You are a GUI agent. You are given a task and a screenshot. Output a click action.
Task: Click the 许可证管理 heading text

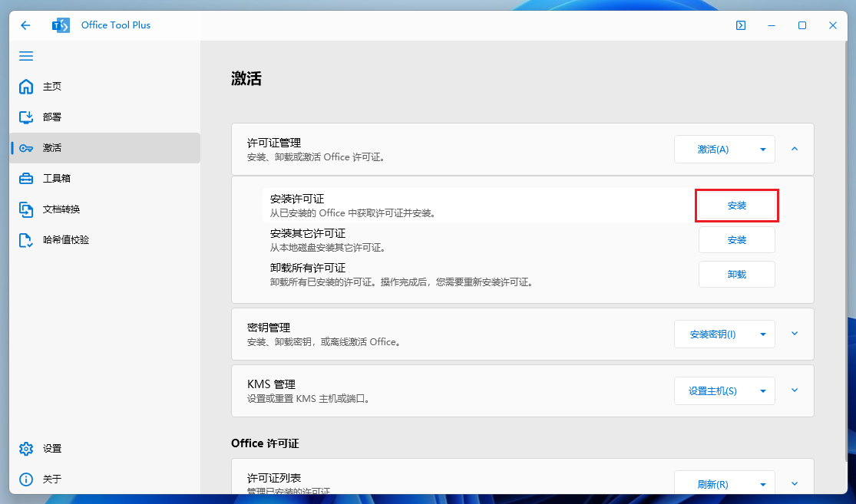pyautogui.click(x=274, y=143)
